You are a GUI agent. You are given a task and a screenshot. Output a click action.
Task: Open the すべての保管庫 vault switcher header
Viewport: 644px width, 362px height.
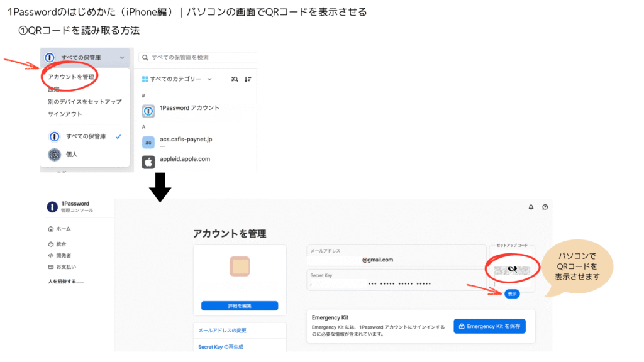pyautogui.click(x=85, y=58)
